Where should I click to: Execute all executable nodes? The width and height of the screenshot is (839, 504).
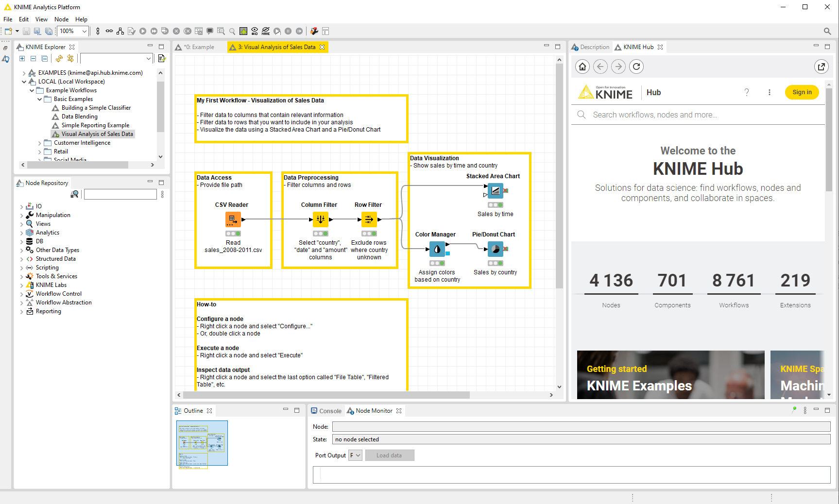click(x=154, y=31)
